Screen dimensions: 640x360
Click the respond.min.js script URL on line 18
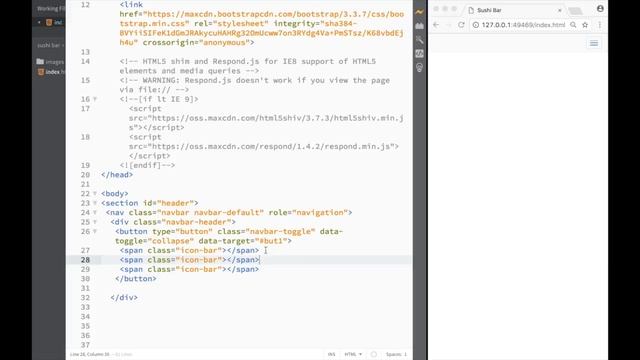[x=271, y=146]
